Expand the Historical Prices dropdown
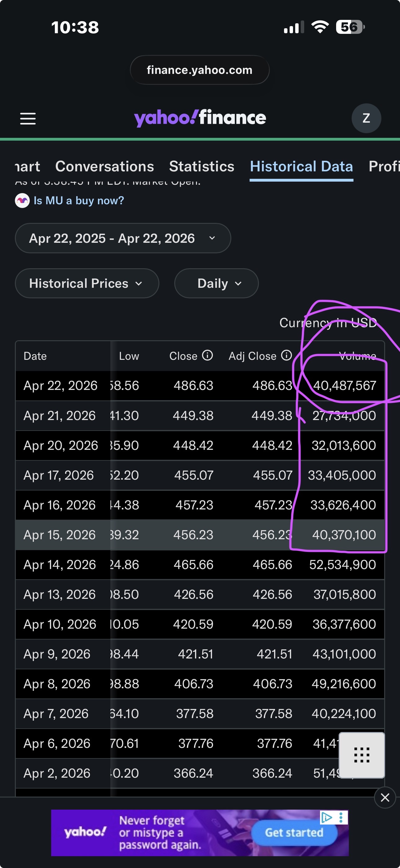 pyautogui.click(x=87, y=283)
